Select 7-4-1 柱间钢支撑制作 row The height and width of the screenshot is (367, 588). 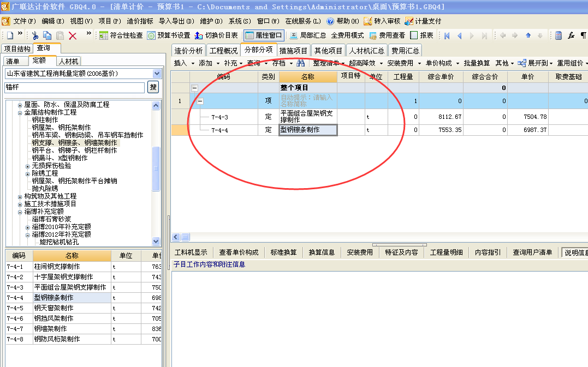83,267
